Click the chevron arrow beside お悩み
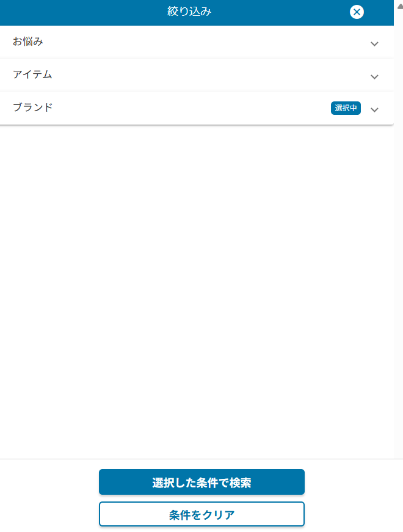The height and width of the screenshot is (532, 403). [x=374, y=43]
